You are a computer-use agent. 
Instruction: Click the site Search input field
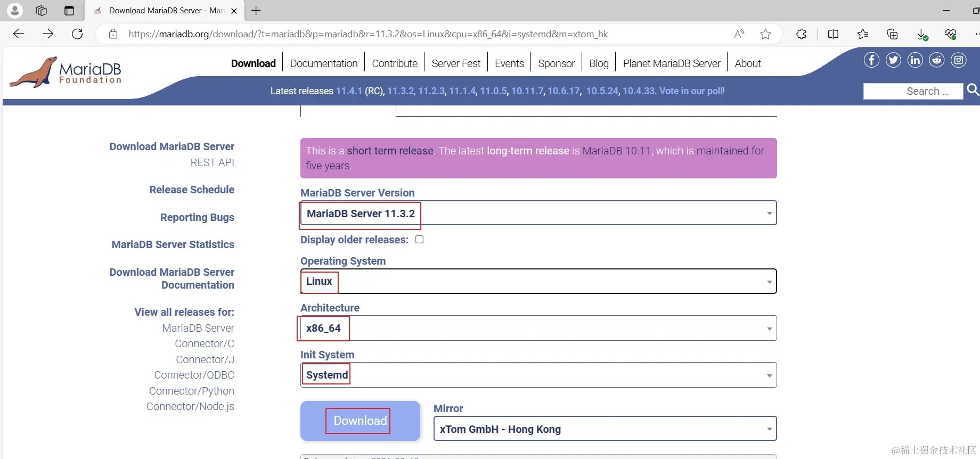[913, 91]
